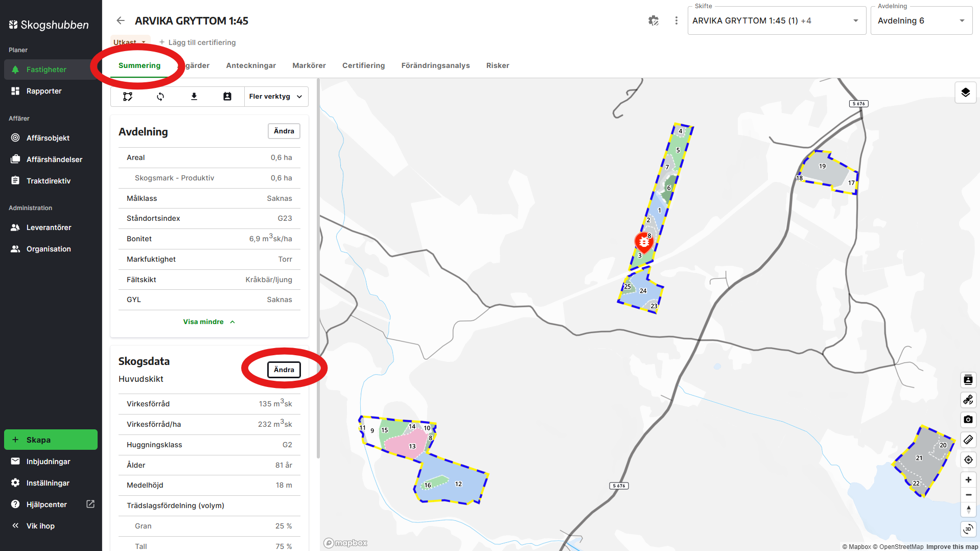Zoom in on the map
Viewport: 980px width, 551px height.
[968, 480]
